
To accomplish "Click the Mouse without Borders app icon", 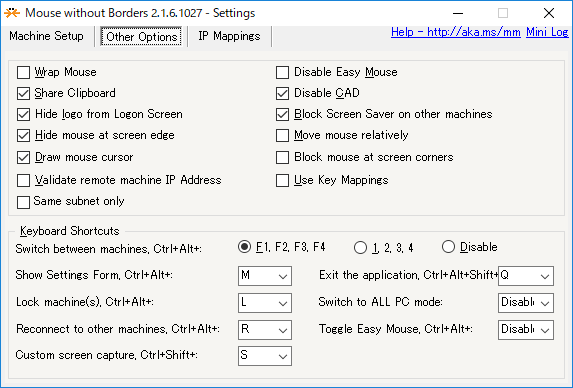I will (x=12, y=13).
